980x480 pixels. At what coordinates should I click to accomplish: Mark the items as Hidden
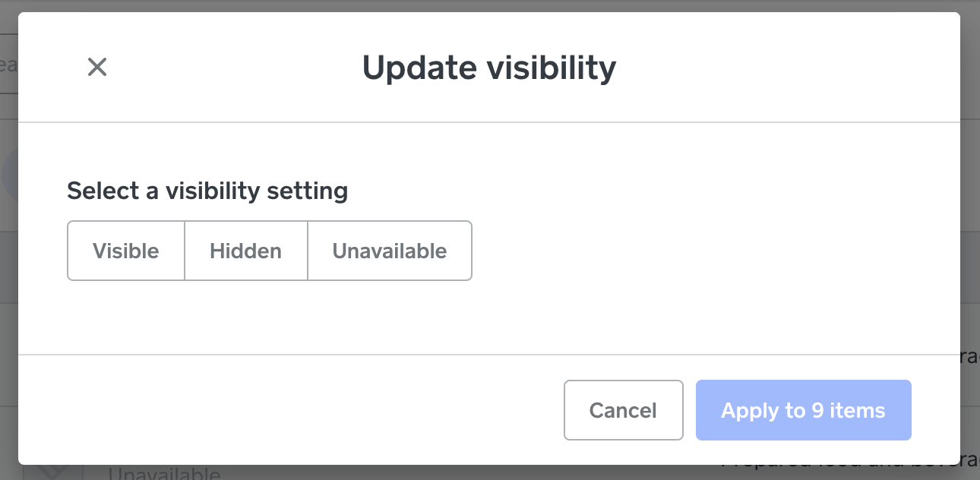[x=245, y=251]
